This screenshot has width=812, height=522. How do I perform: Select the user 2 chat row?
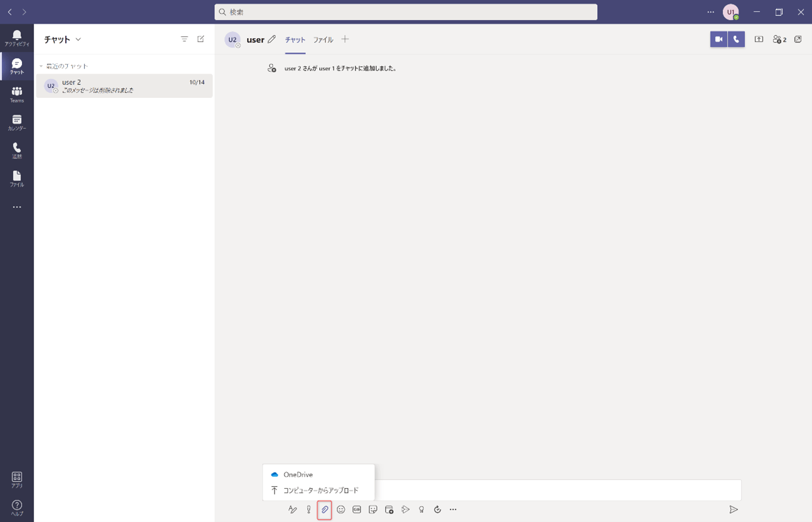124,86
